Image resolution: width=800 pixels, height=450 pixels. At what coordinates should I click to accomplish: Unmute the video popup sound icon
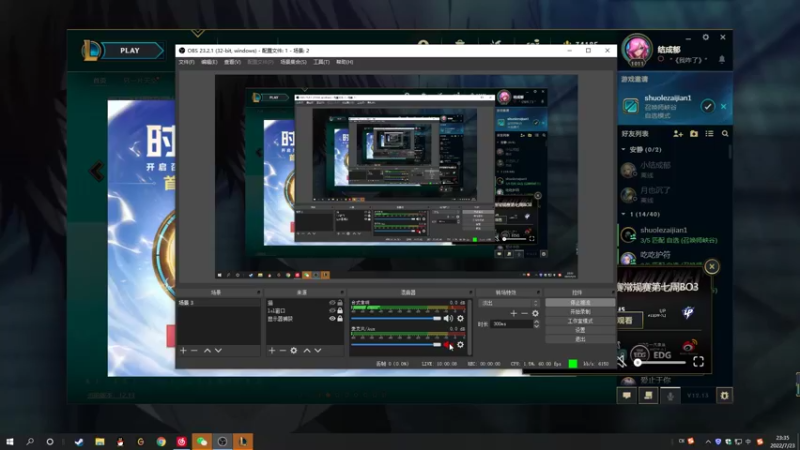tap(622, 361)
